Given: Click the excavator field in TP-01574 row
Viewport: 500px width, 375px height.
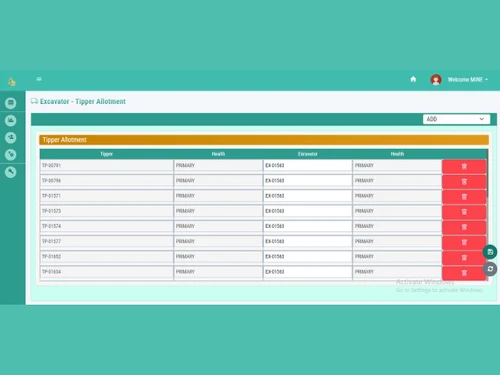Looking at the screenshot, I should 308,226.
